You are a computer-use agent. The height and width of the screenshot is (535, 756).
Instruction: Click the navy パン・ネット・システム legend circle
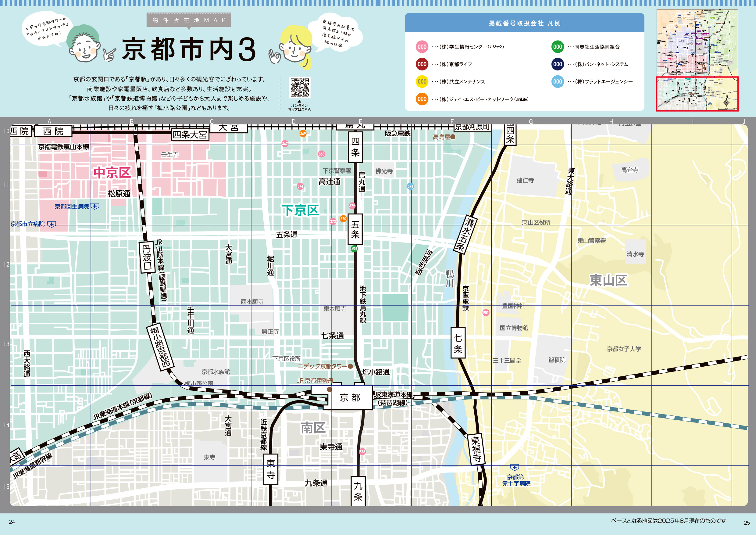558,64
